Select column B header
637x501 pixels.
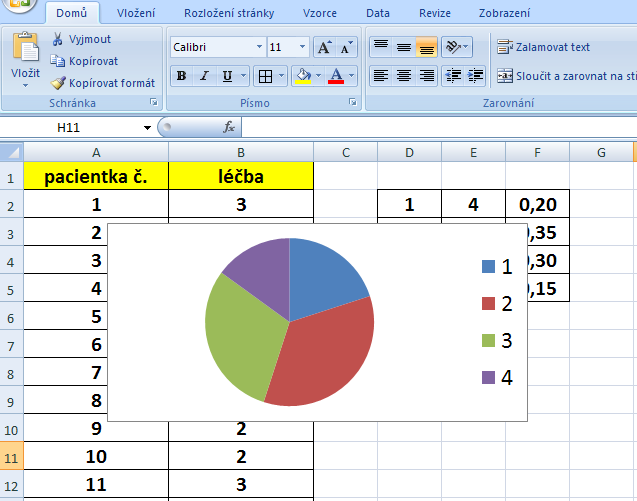tap(241, 152)
